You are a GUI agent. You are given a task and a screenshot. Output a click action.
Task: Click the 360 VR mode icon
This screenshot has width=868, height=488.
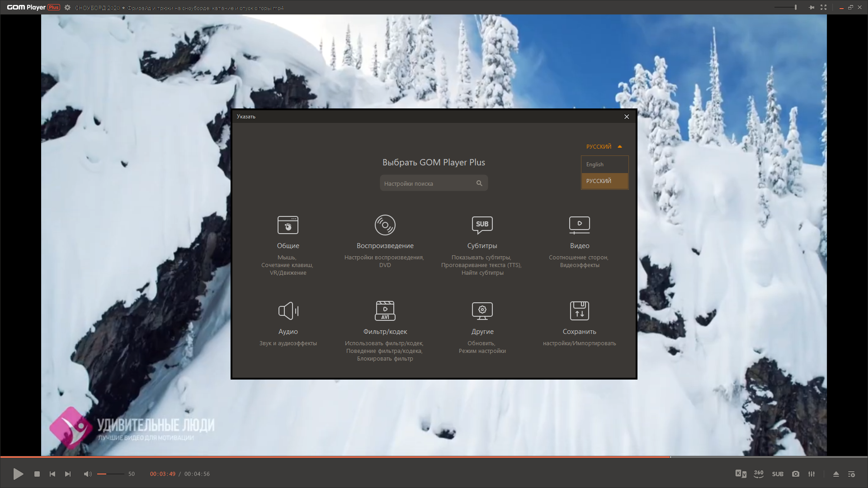click(x=759, y=474)
